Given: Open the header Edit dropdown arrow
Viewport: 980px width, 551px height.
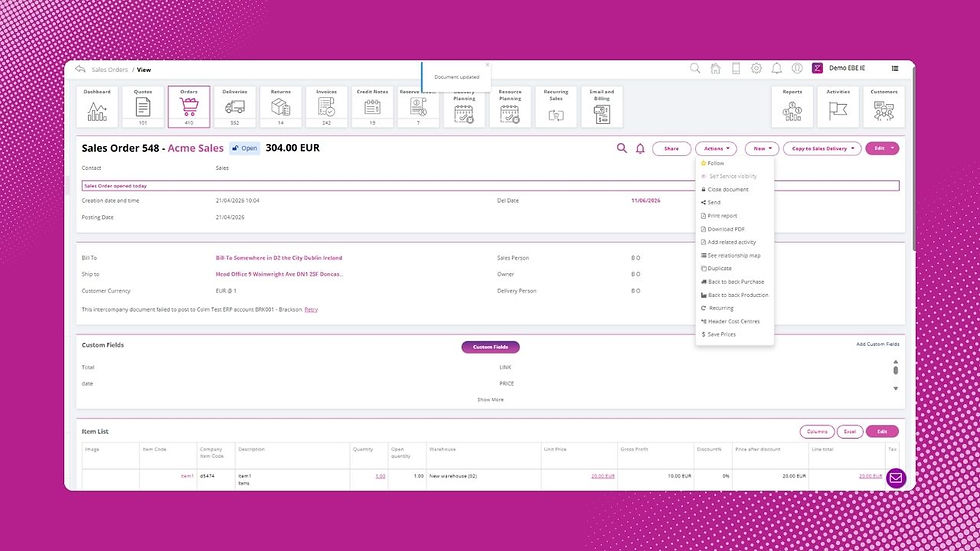Looking at the screenshot, I should click(x=892, y=149).
